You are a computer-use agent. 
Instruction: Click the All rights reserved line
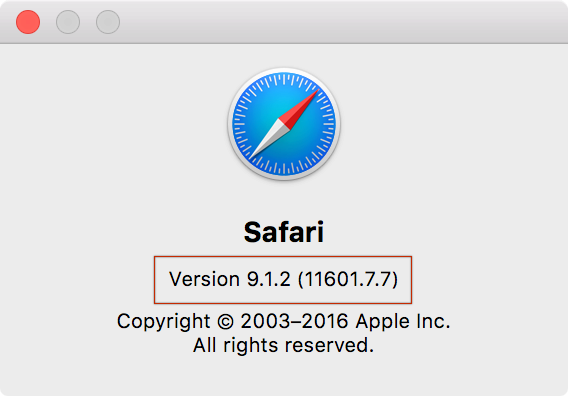coord(283,345)
